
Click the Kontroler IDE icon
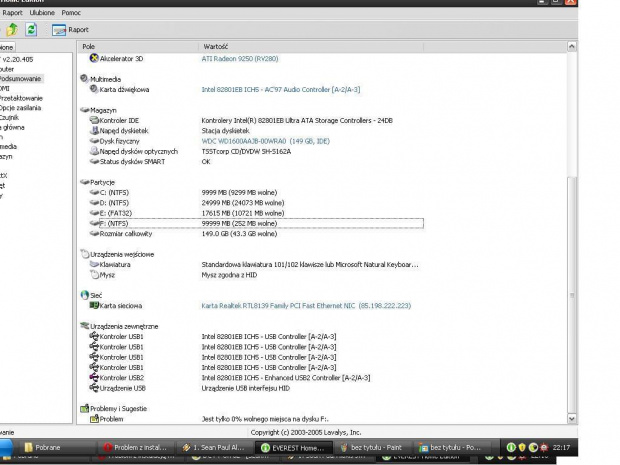coord(94,120)
